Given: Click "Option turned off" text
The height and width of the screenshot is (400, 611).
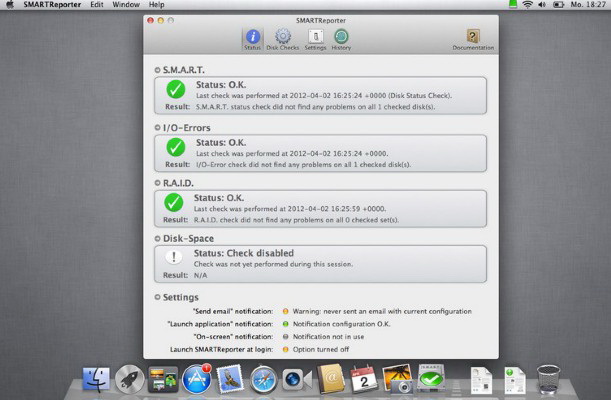Looking at the screenshot, I should 321,349.
